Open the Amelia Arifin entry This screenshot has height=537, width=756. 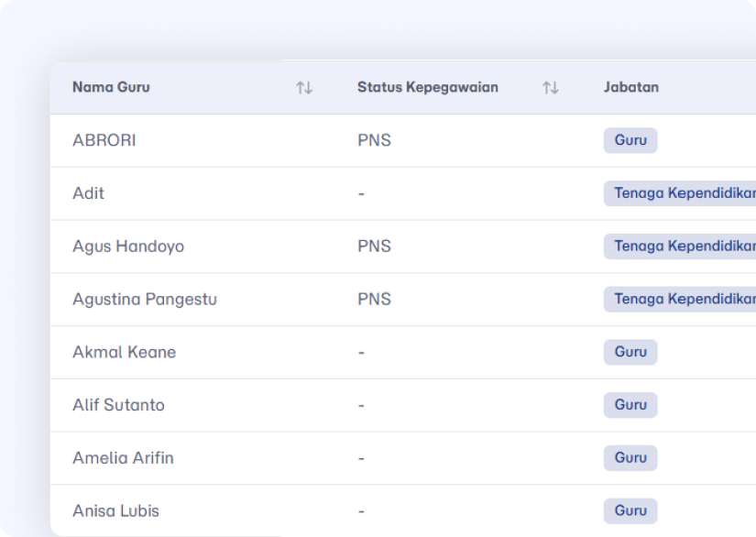(123, 458)
